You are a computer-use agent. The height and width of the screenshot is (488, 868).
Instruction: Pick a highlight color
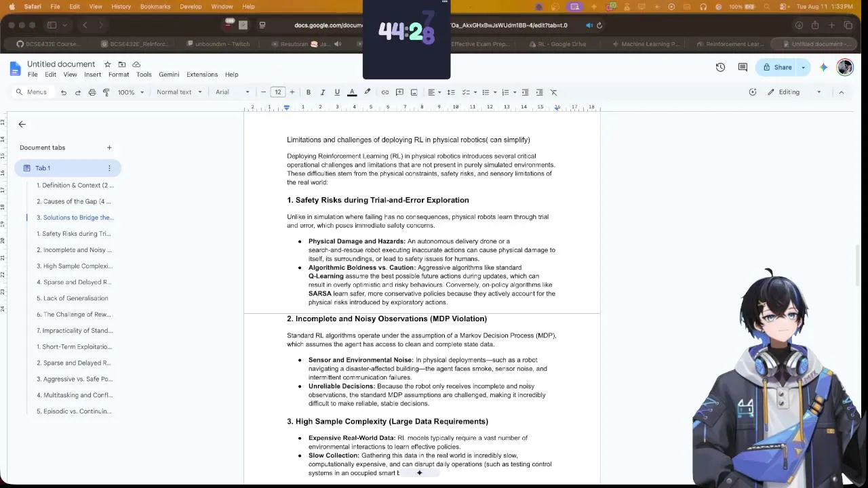pyautogui.click(x=367, y=92)
